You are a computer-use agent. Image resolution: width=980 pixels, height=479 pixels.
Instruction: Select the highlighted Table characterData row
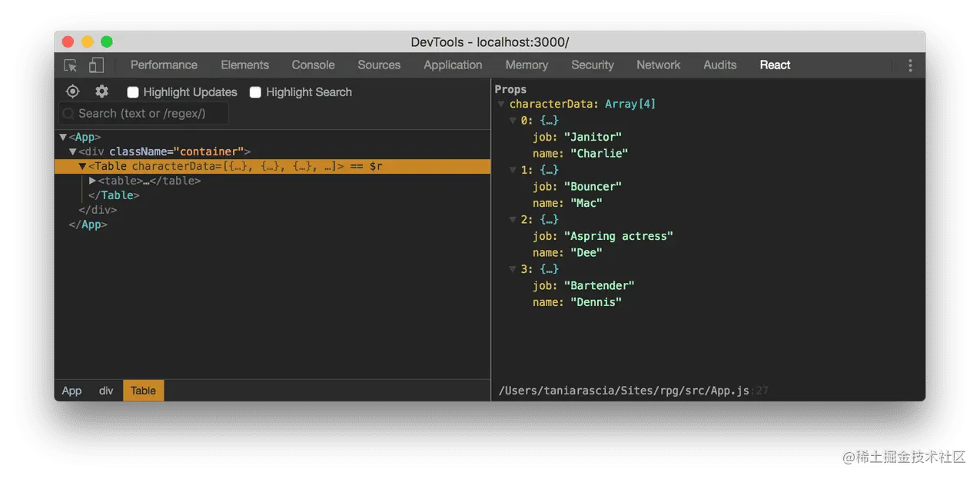[x=272, y=167]
